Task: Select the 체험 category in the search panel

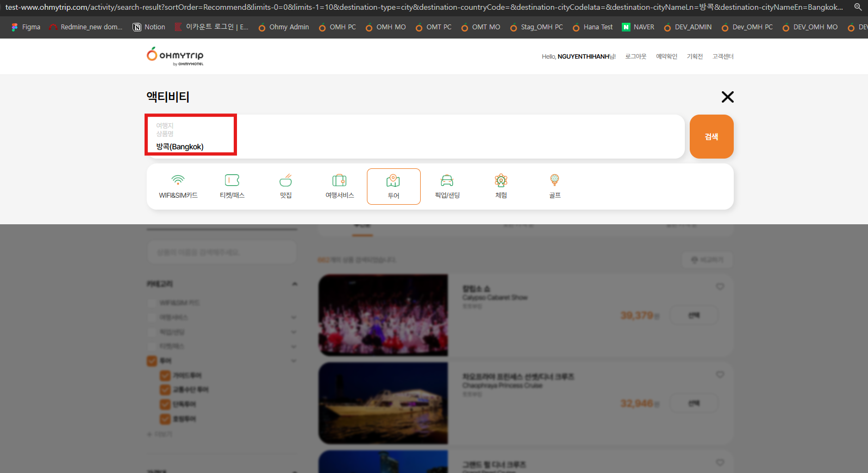Action: coord(501,186)
